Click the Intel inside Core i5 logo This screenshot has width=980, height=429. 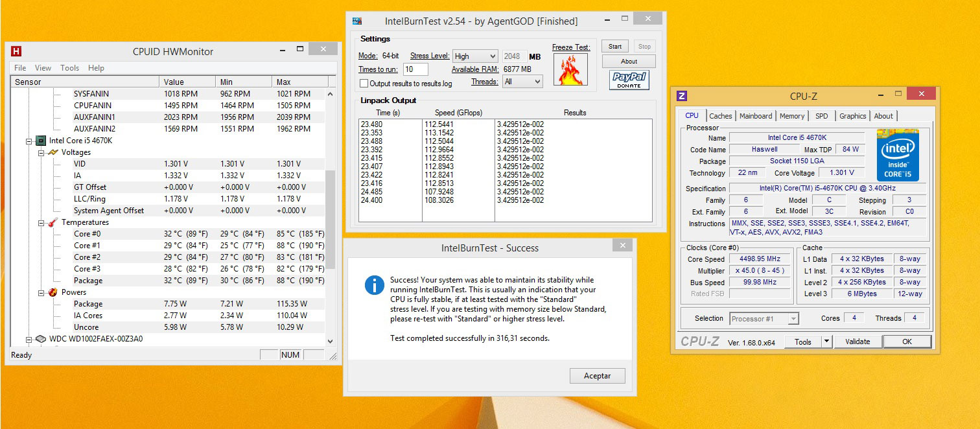[x=898, y=156]
